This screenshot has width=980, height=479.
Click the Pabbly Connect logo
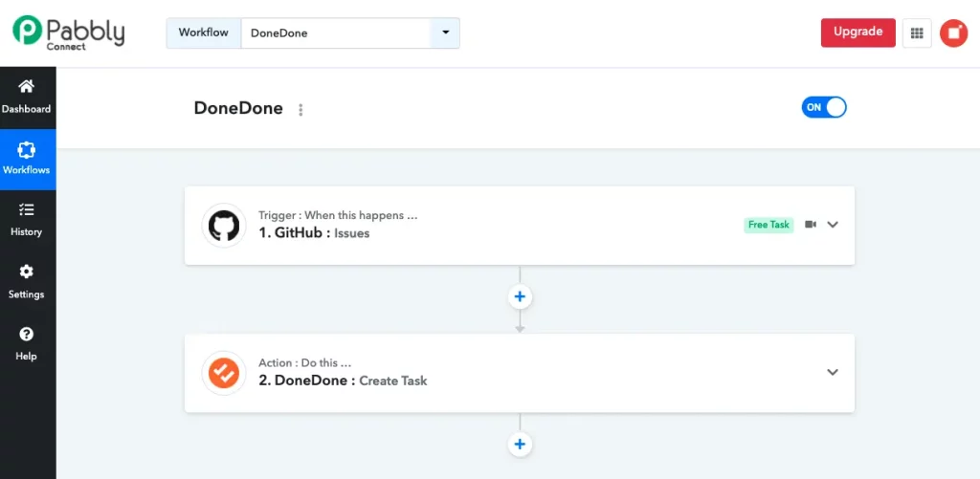point(69,32)
